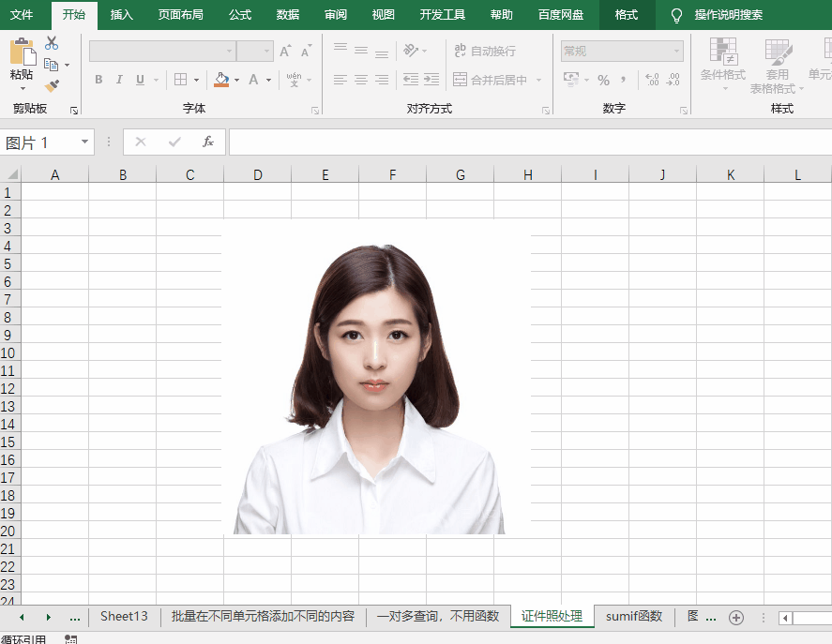This screenshot has height=644, width=832.
Task: Switch to the 插入 tab
Action: 122,14
